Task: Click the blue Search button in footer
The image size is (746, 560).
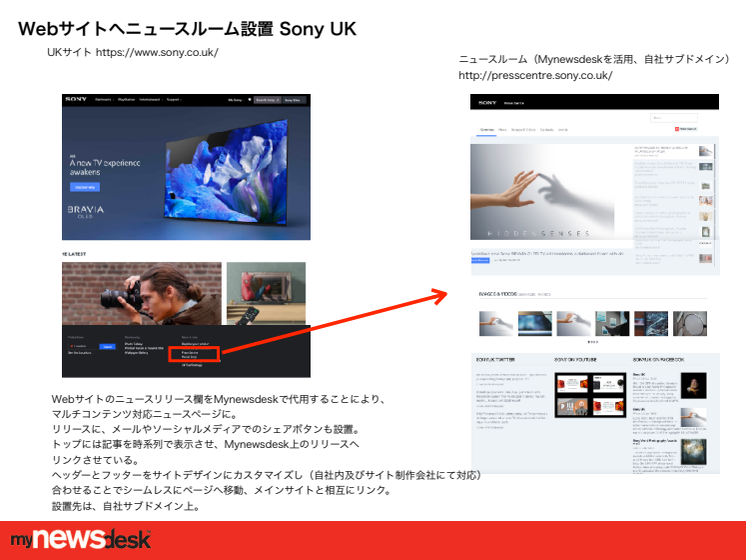Action: [108, 346]
